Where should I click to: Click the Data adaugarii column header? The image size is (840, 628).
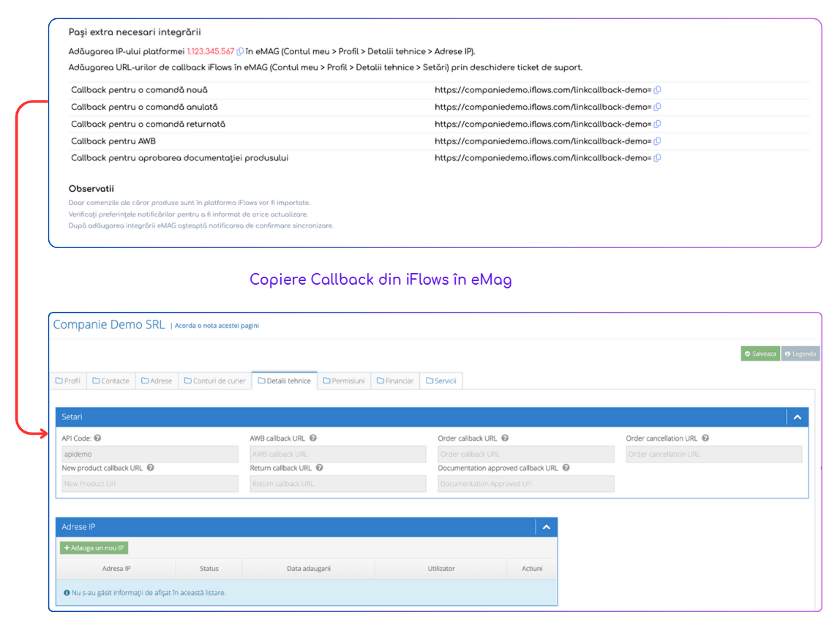(x=309, y=569)
